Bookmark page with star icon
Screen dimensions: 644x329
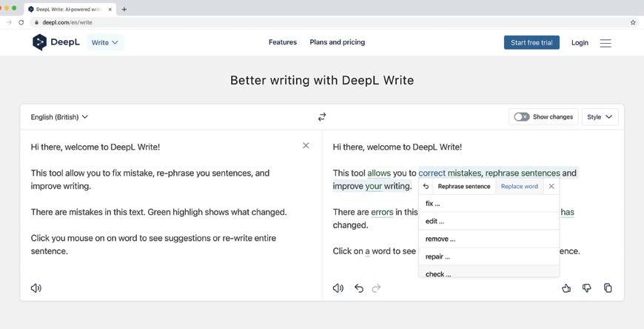[x=633, y=23]
